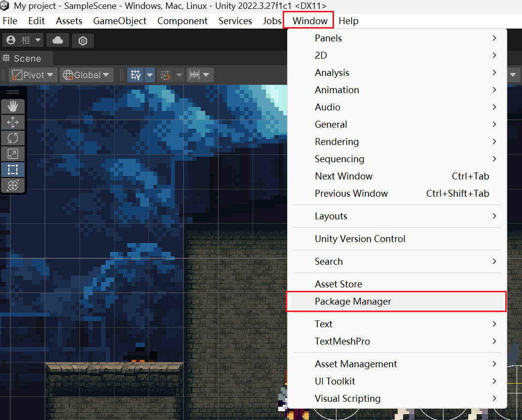Select the Rotate tool

click(13, 138)
